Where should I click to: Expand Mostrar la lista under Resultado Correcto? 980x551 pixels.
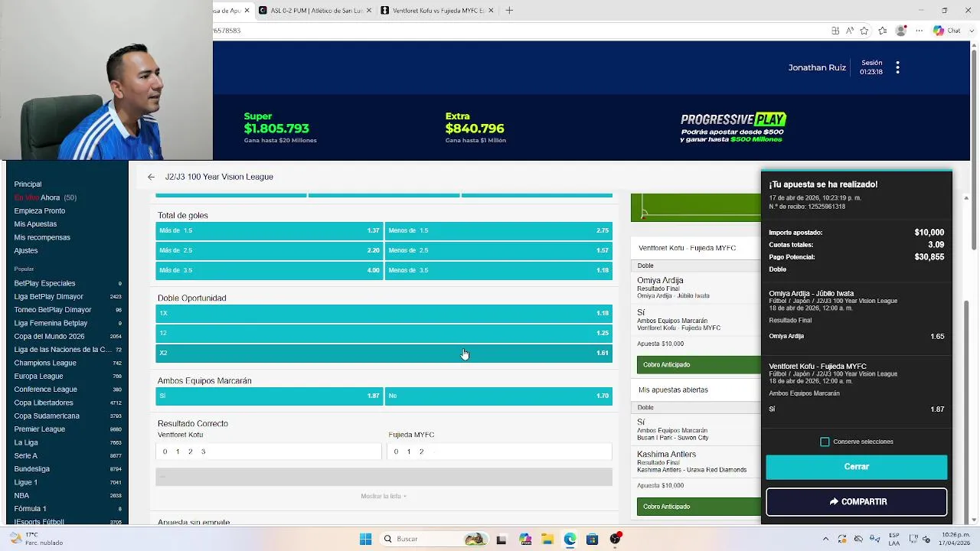tap(384, 496)
